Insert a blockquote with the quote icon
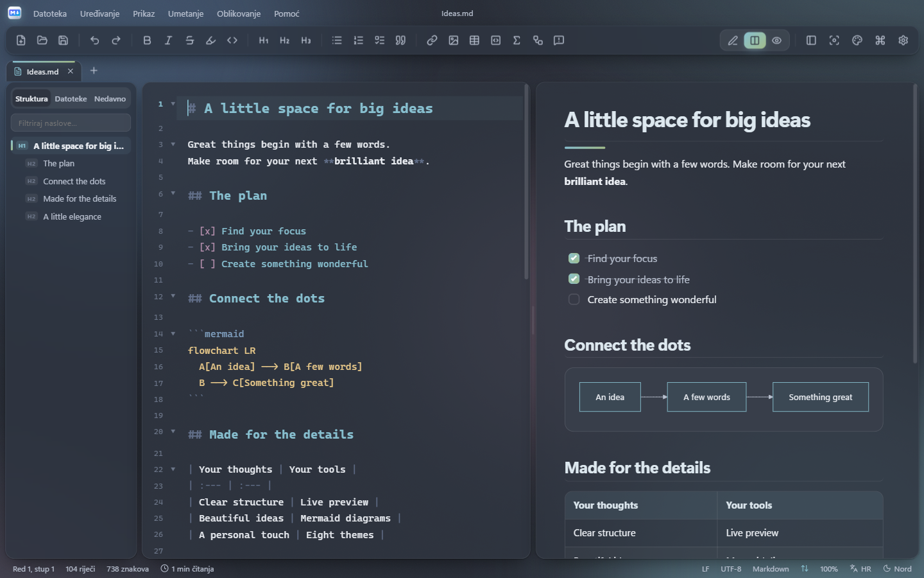 coord(400,40)
